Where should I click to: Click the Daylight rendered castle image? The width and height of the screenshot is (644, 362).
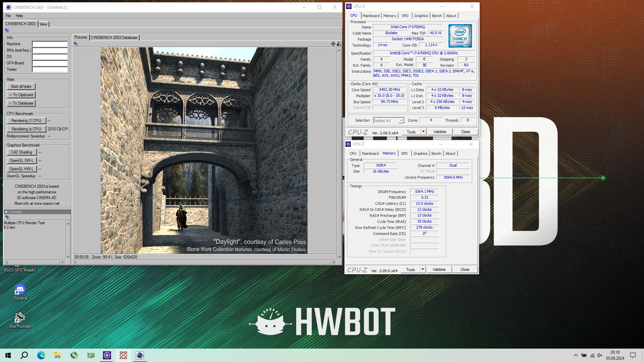[204, 150]
